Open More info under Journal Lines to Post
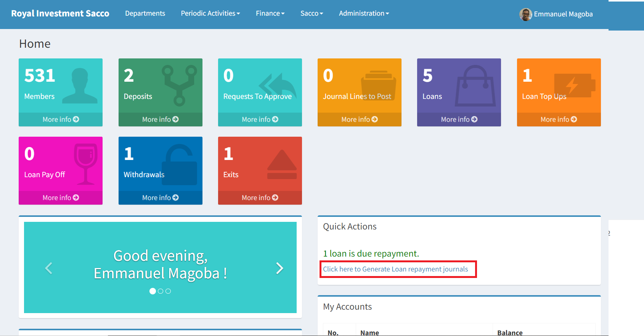 click(360, 120)
